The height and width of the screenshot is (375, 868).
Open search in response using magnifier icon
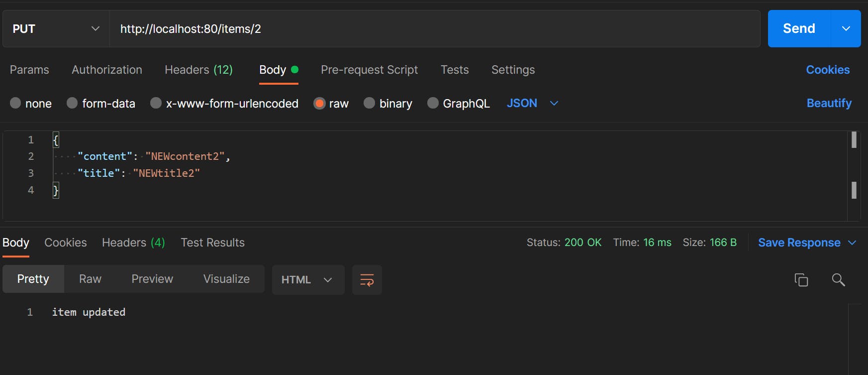click(x=838, y=280)
